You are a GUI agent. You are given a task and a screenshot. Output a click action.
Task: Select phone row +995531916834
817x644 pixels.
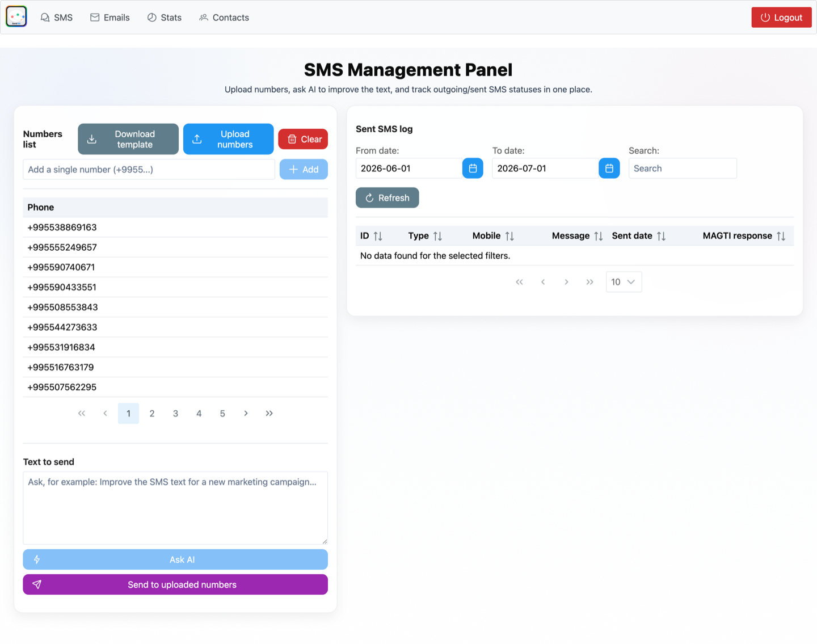(x=175, y=347)
